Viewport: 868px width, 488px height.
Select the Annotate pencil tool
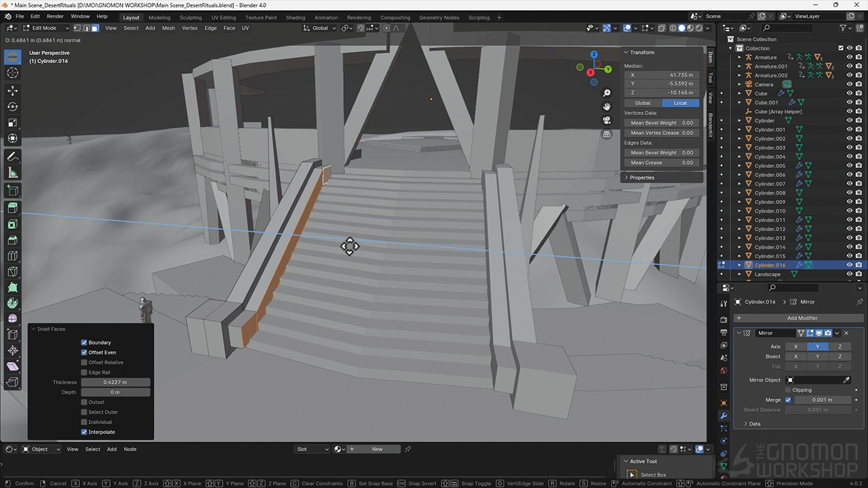12,157
